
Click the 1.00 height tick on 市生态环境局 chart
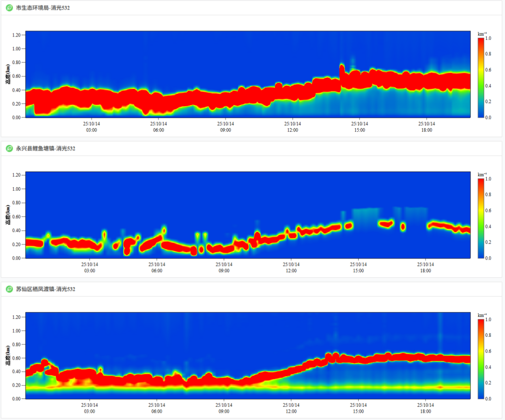pos(17,49)
